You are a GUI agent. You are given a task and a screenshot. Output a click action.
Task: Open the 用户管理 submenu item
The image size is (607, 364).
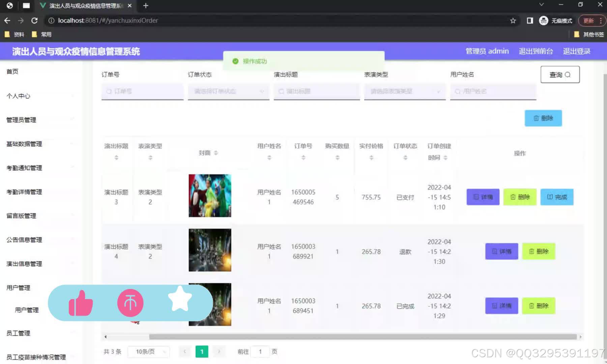pyautogui.click(x=27, y=310)
